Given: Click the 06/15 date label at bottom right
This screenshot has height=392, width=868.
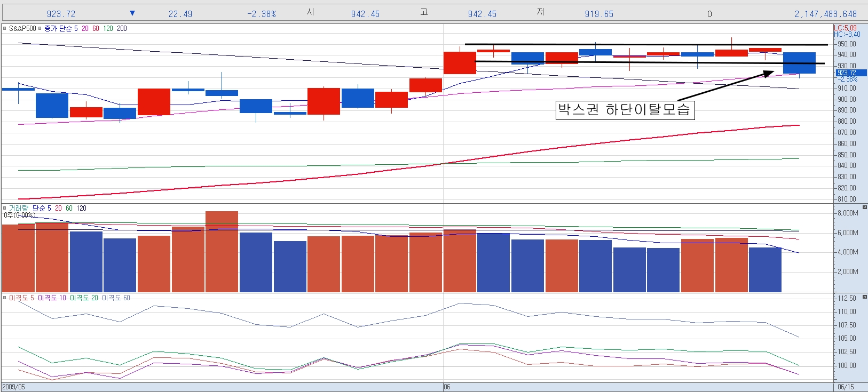Looking at the screenshot, I should [846, 387].
